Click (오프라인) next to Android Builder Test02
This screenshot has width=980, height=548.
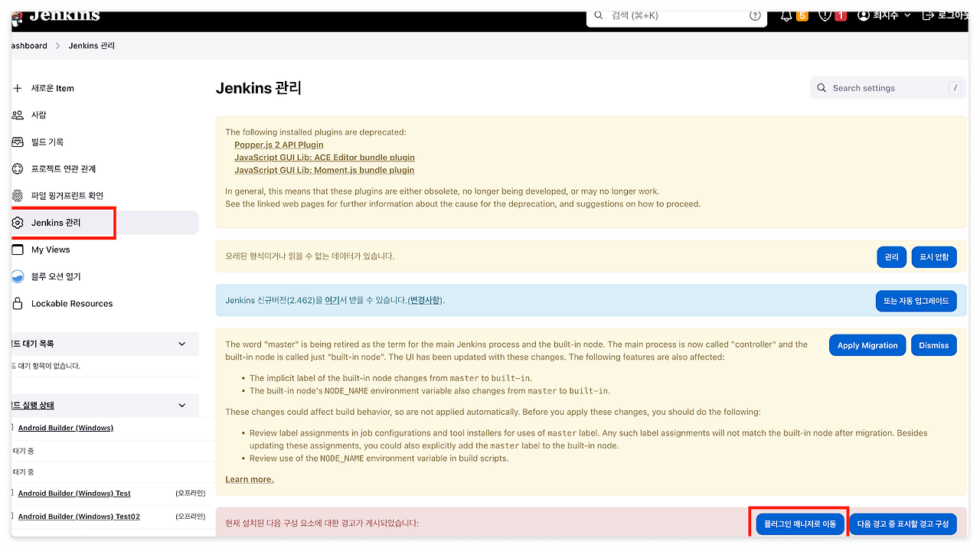click(x=190, y=517)
